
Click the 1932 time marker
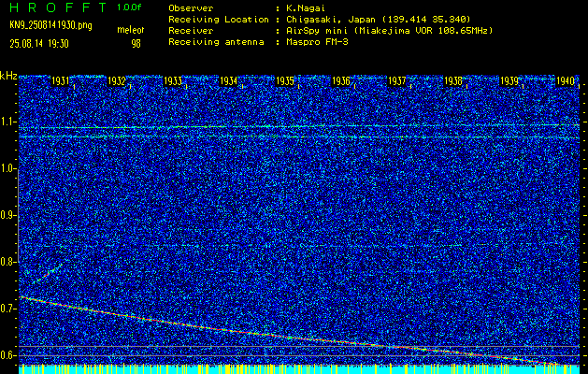(116, 81)
